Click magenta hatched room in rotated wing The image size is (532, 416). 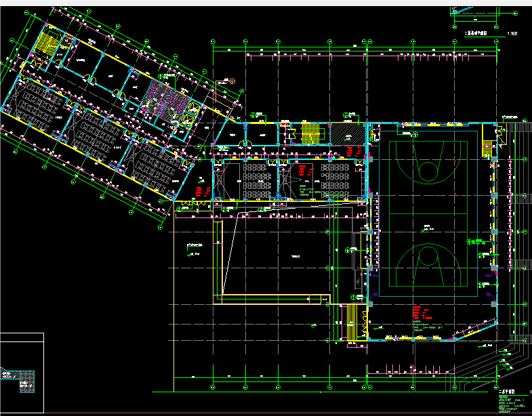pyautogui.click(x=167, y=100)
